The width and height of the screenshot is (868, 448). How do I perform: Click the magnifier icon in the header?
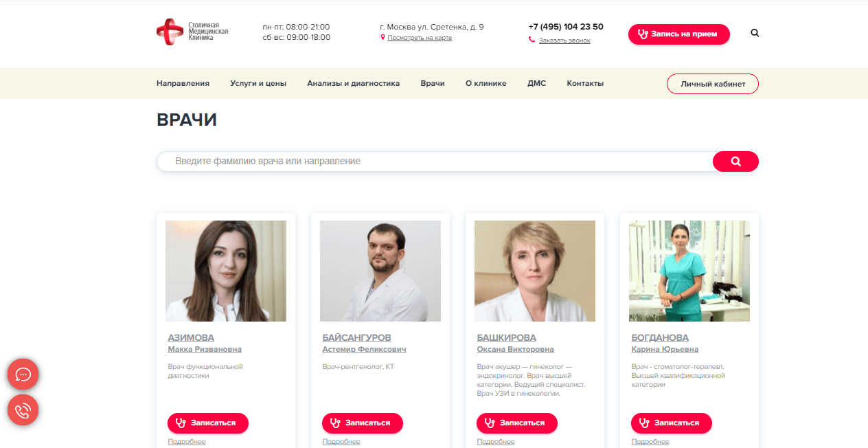click(x=755, y=33)
